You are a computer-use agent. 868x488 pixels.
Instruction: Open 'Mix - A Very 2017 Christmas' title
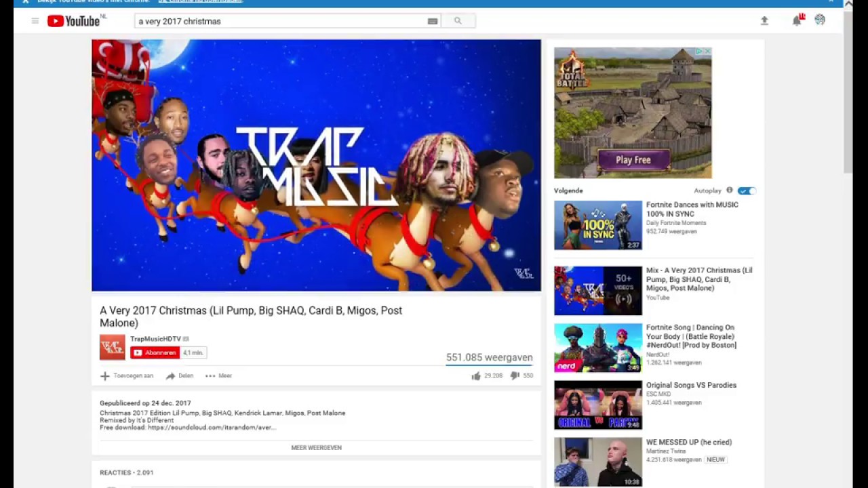point(699,279)
